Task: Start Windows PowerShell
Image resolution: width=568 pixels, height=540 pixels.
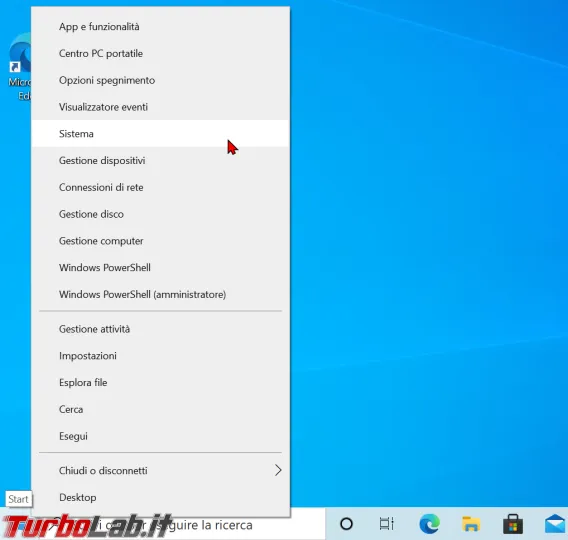Action: coord(160,268)
